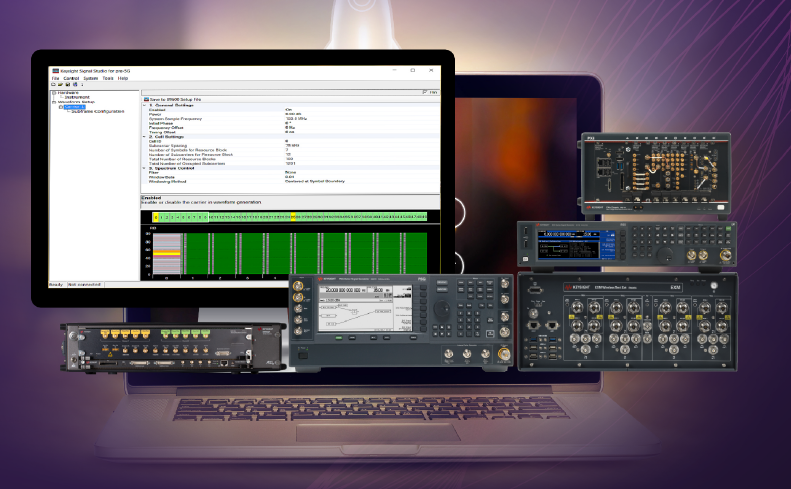The image size is (791, 489).
Task: Select the yellow subframe 0 cell
Action: [156, 217]
